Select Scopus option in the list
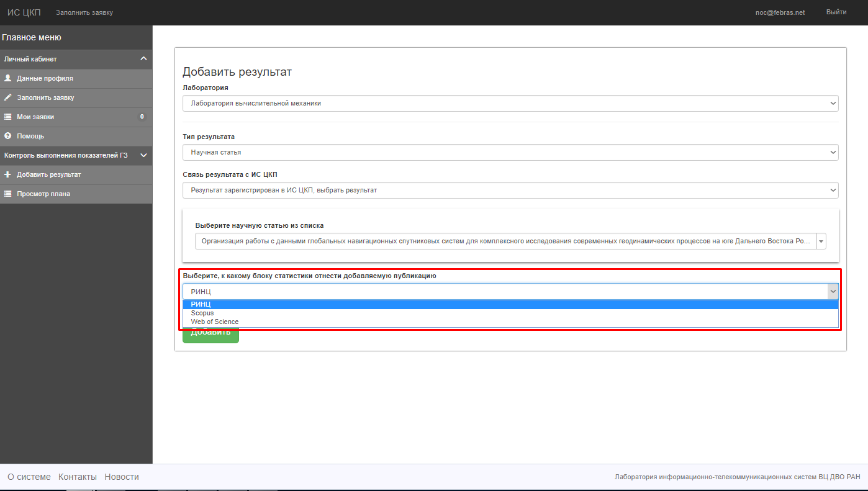This screenshot has width=868, height=491. coord(510,313)
